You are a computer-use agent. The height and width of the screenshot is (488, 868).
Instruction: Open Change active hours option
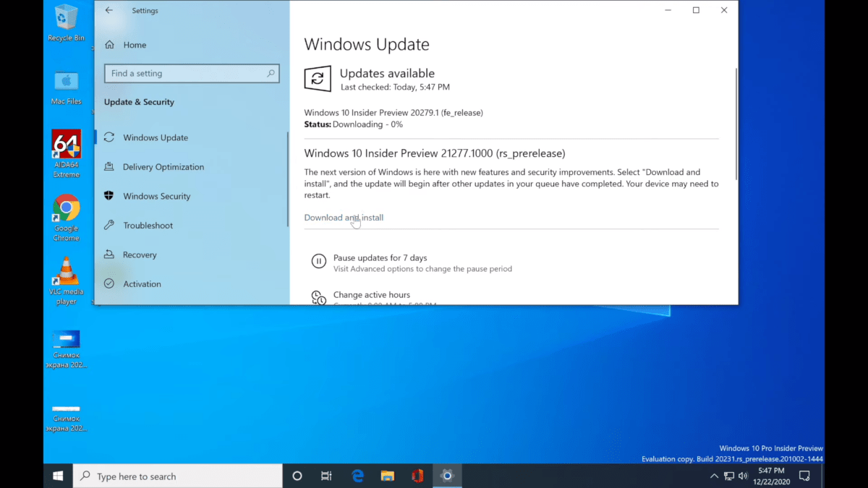click(371, 295)
